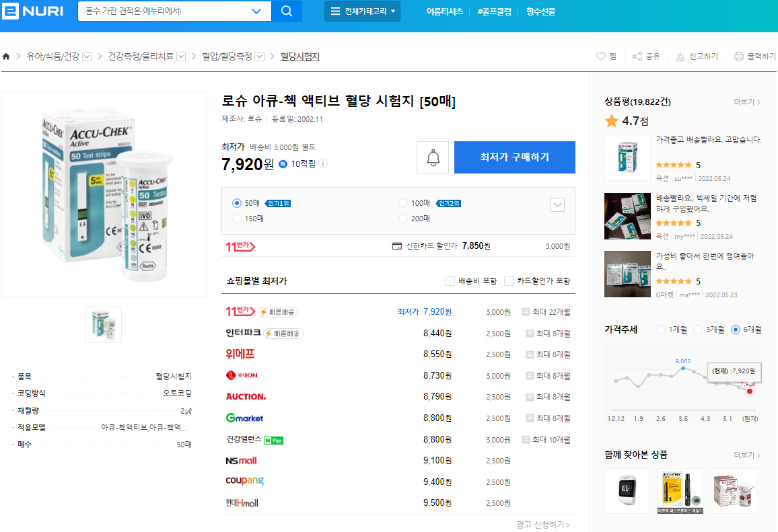This screenshot has height=532, width=778.
Task: Click the 신한카드 card icon
Action: click(397, 246)
